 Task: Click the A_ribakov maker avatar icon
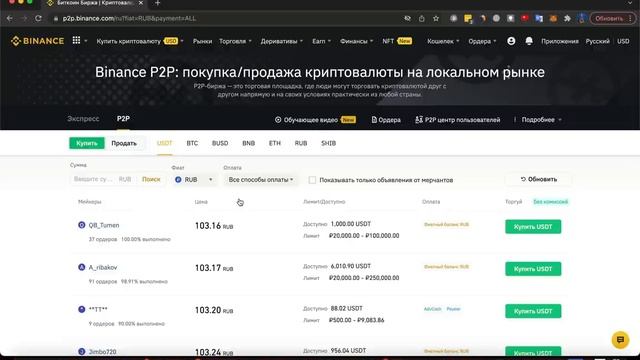(x=82, y=267)
